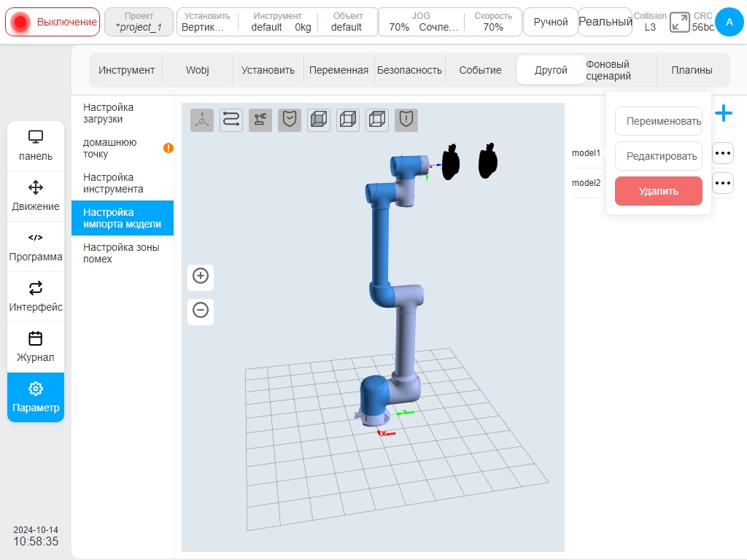The image size is (747, 560).
Task: Switch to the Событие tab
Action: [480, 70]
